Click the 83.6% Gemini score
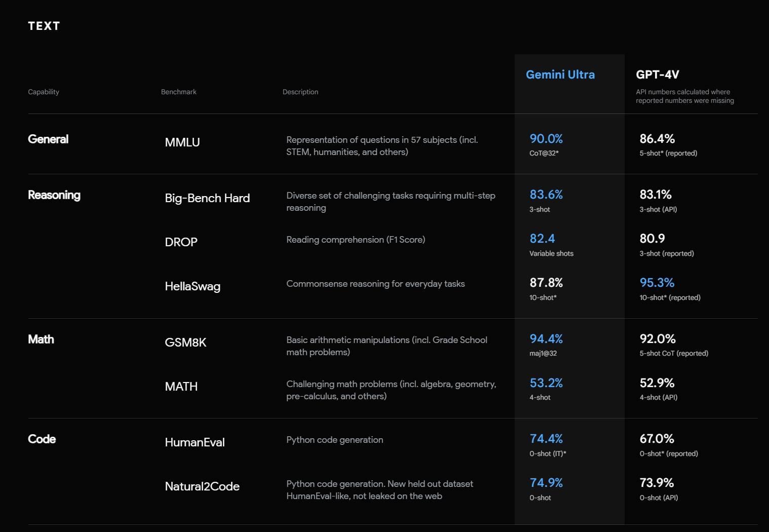The height and width of the screenshot is (532, 769). coord(546,195)
